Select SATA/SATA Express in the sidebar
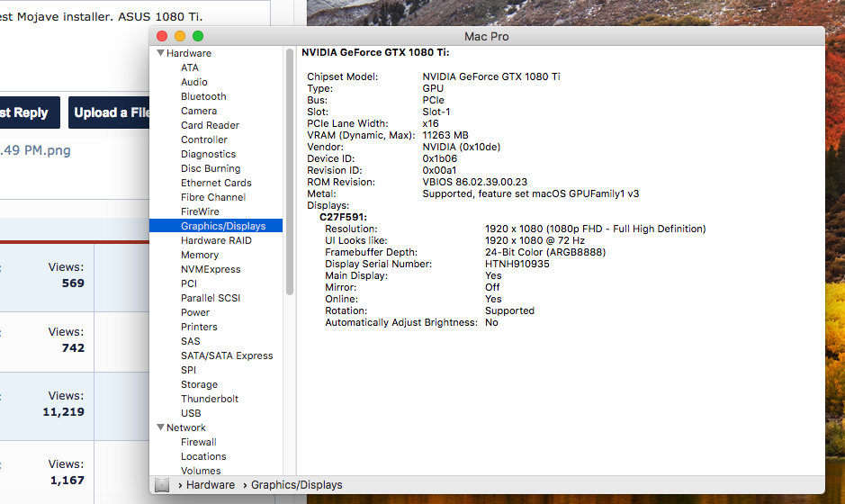This screenshot has height=504, width=845. tap(227, 355)
